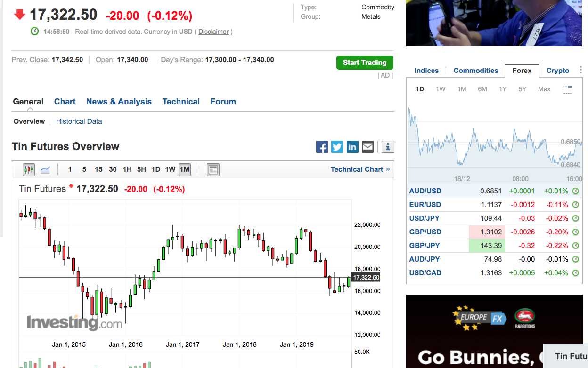Screen dimensions: 588x368
Task: Select 1D range on forex mini chart
Action: (420, 89)
